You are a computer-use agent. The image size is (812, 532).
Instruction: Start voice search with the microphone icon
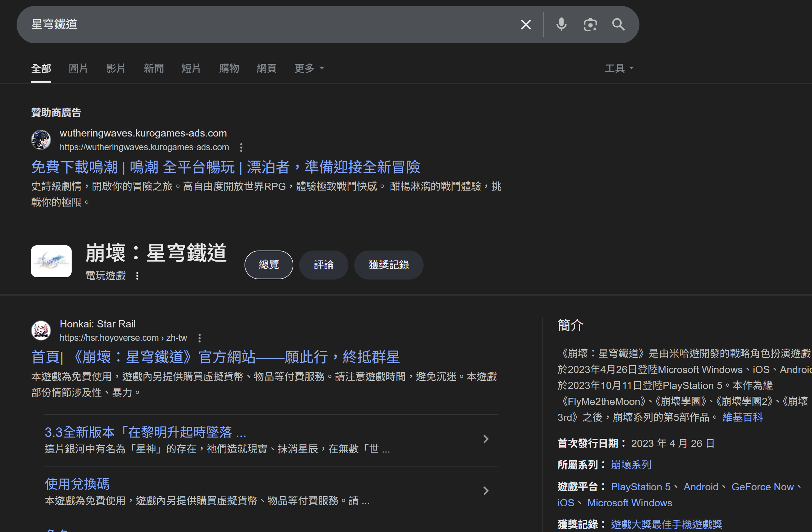point(561,24)
